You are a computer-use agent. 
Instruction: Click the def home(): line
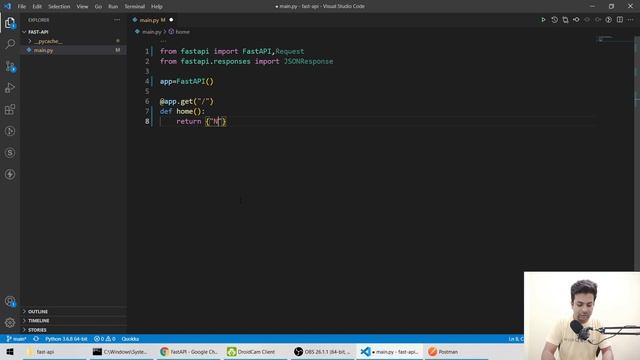[x=182, y=111]
